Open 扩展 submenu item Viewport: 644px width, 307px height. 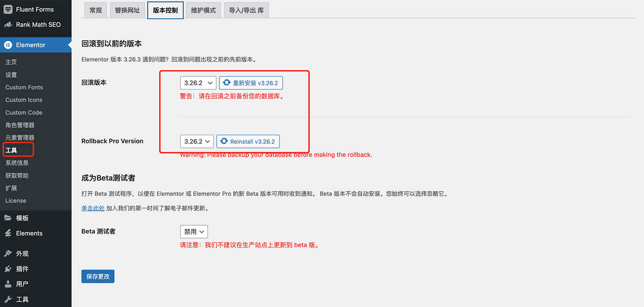[x=11, y=188]
